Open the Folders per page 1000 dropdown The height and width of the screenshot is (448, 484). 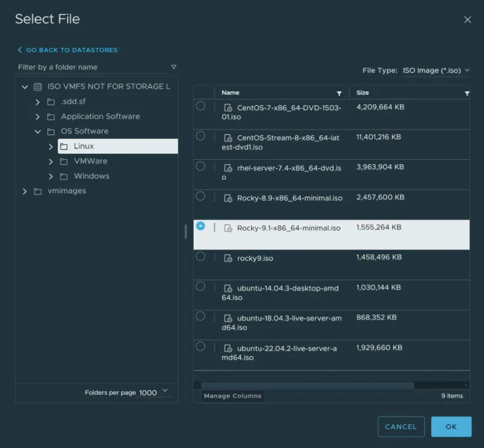pyautogui.click(x=154, y=392)
